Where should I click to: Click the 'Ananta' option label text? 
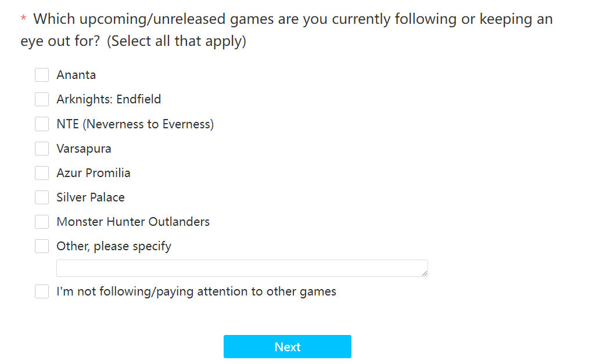pyautogui.click(x=76, y=75)
